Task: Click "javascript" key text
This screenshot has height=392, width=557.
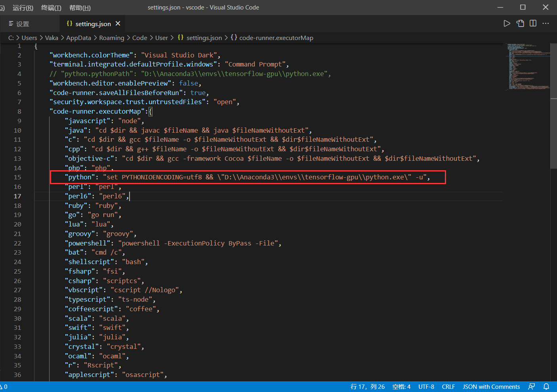Action: coord(88,121)
